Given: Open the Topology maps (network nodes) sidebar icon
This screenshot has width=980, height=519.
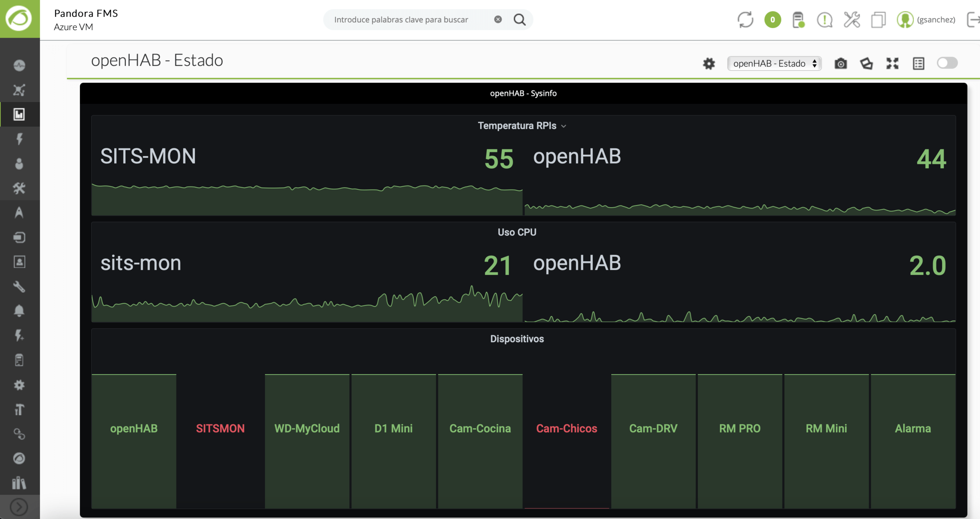Looking at the screenshot, I should coord(19,90).
